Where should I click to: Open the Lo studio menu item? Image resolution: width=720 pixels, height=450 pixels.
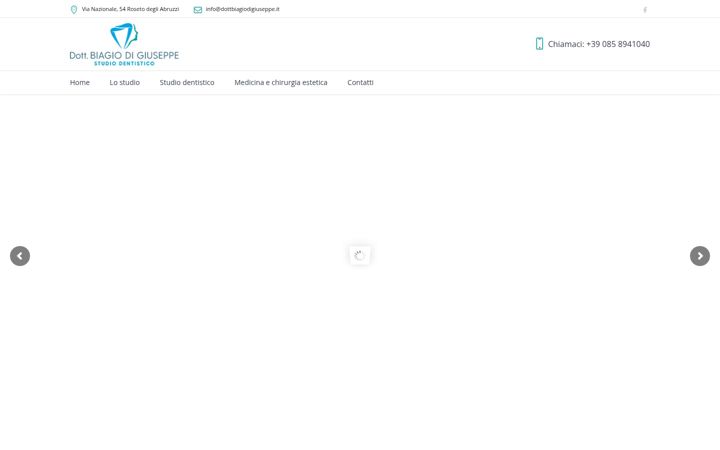(x=124, y=83)
